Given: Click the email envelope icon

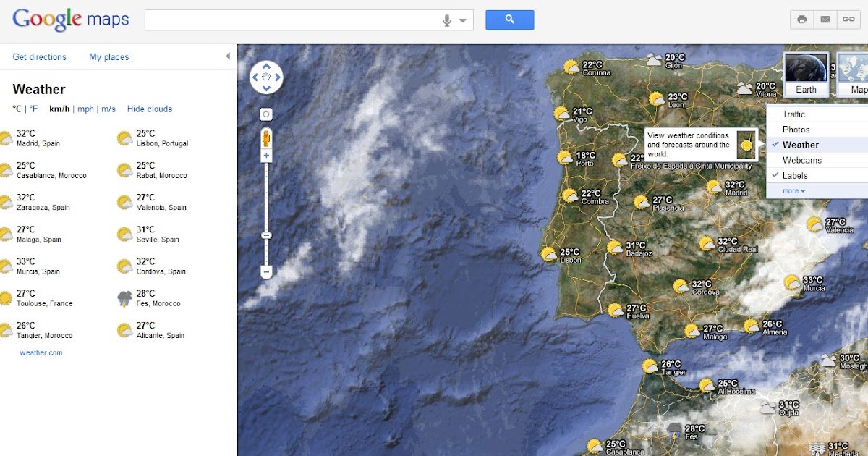Looking at the screenshot, I should [x=825, y=20].
